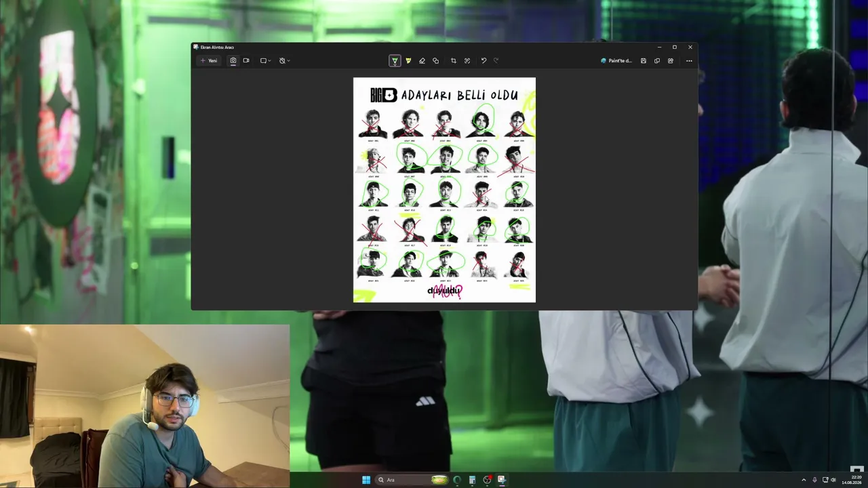Activate the image crop tool
Screen dimensions: 868x488
pyautogui.click(x=454, y=61)
